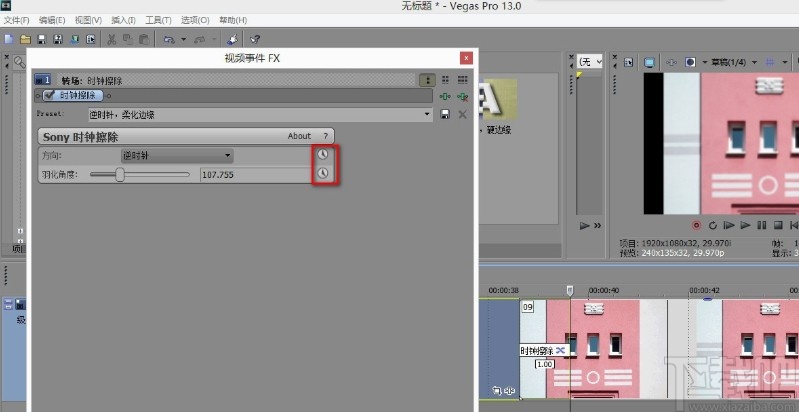
Task: Click the New project icon
Action: [9, 39]
